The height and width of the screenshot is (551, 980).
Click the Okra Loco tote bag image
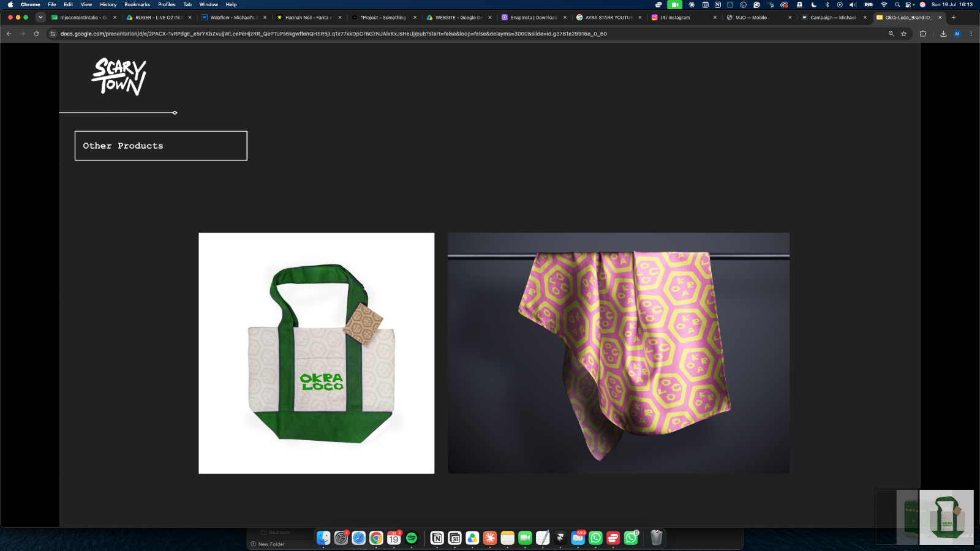tap(317, 353)
